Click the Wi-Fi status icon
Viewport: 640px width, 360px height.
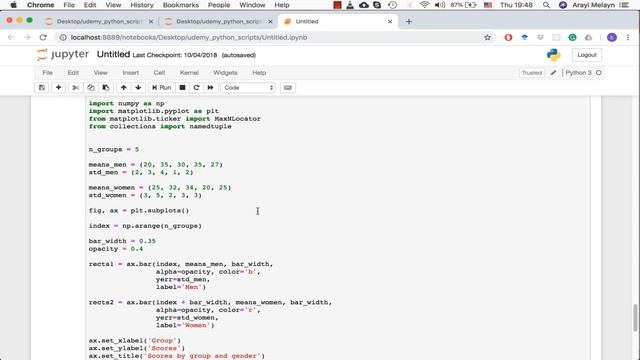[x=424, y=5]
